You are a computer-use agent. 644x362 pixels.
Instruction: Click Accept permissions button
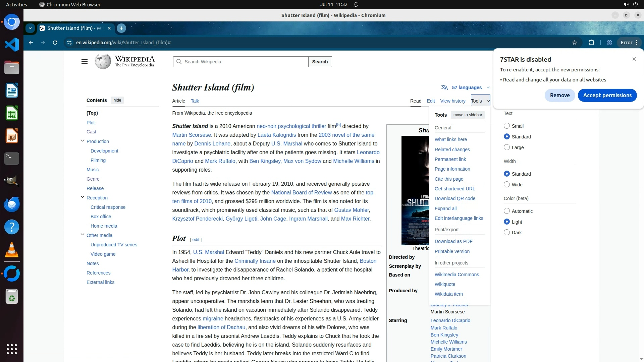tap(607, 95)
